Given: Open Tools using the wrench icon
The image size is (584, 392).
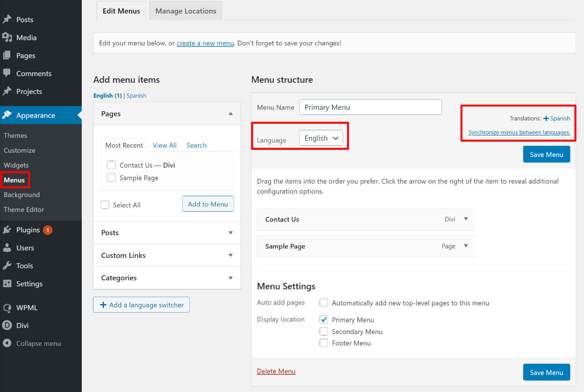Looking at the screenshot, I should pos(7,266).
